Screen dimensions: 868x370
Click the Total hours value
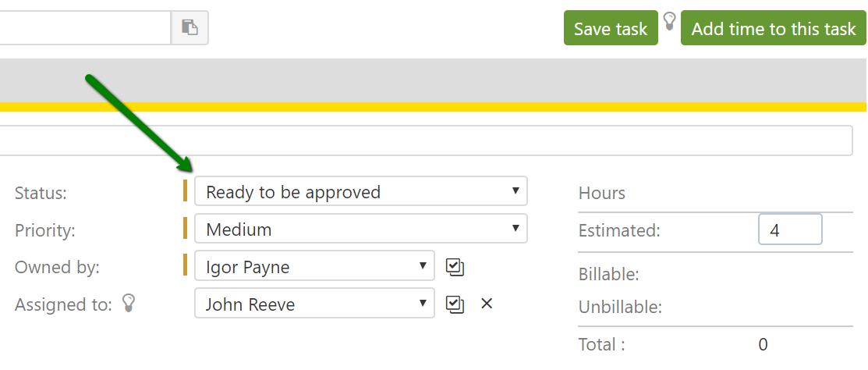pyautogui.click(x=763, y=344)
